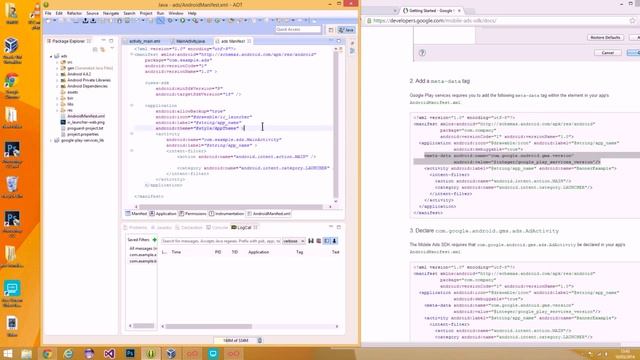Open the Recycle Bin desktop icon

point(12,187)
